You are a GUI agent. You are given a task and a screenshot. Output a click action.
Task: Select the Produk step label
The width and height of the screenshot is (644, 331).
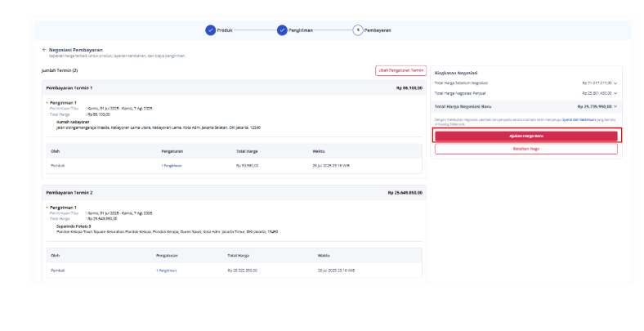pyautogui.click(x=225, y=30)
